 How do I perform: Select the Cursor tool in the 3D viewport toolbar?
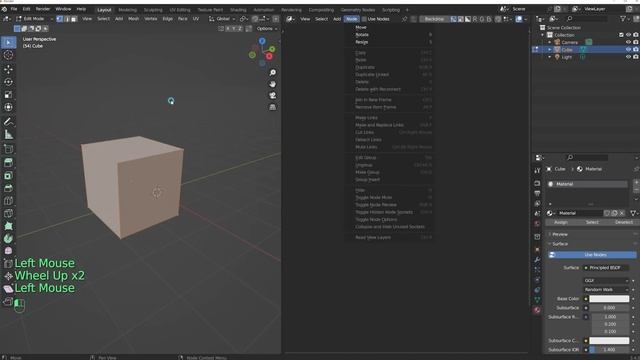tap(8, 55)
